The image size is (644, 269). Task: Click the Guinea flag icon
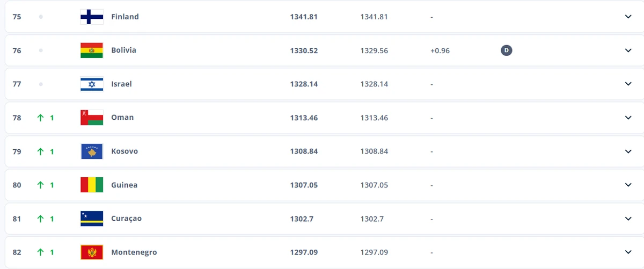92,185
